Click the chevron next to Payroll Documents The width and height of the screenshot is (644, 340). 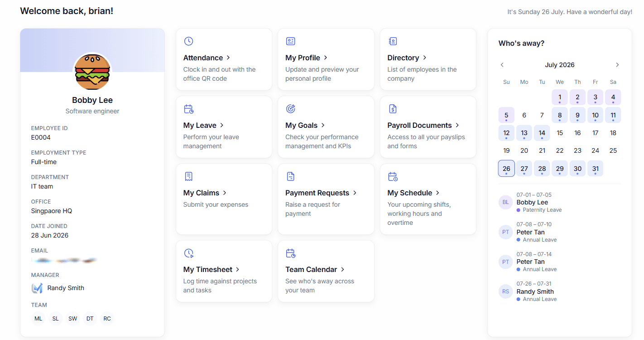pyautogui.click(x=457, y=125)
